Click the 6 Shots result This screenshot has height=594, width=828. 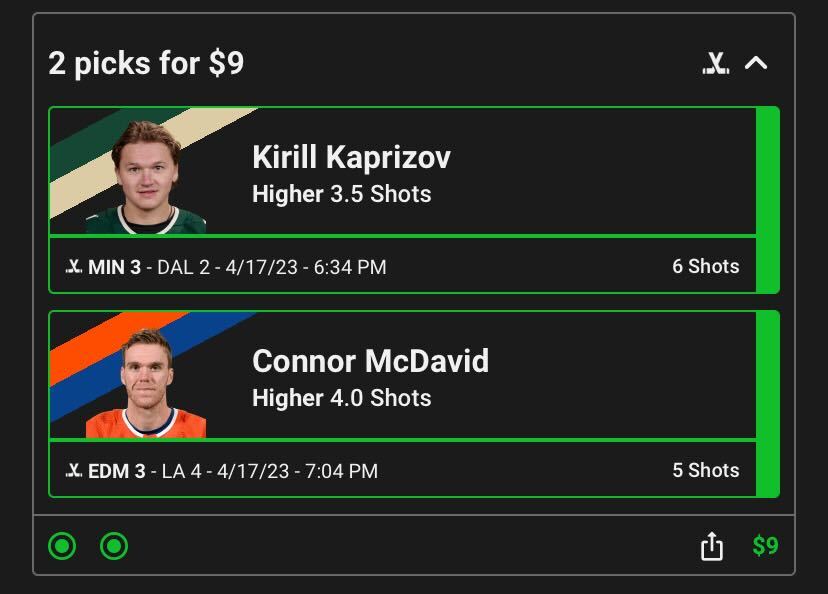pos(705,267)
